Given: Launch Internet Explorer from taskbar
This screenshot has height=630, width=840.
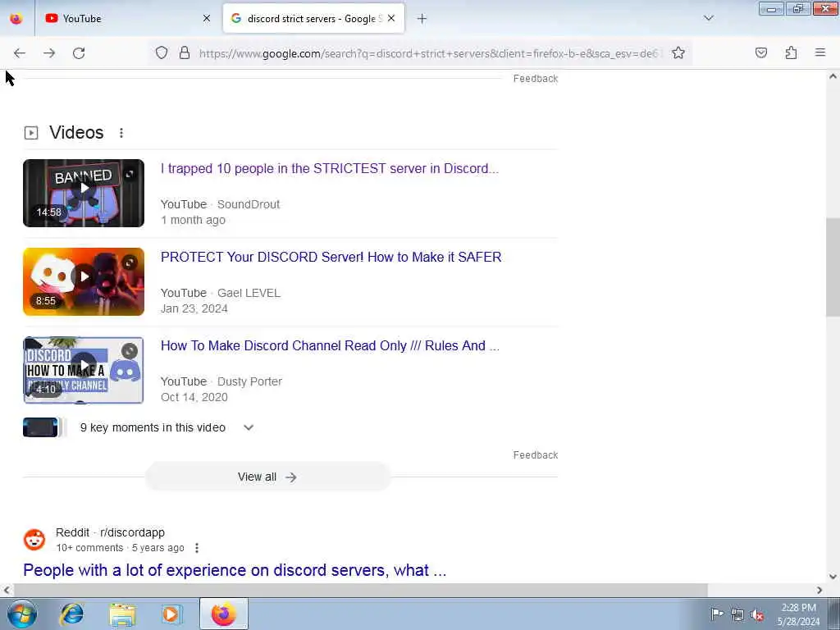Looking at the screenshot, I should 72,614.
